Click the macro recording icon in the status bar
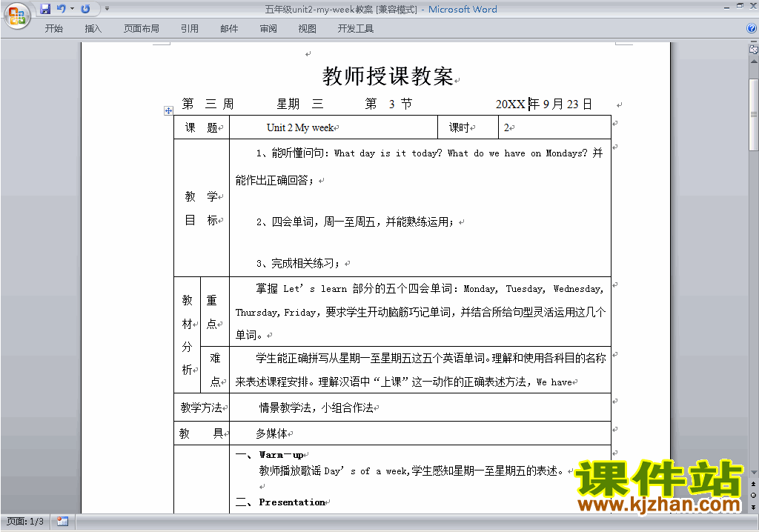Screen dimensions: 759x532 [62, 522]
